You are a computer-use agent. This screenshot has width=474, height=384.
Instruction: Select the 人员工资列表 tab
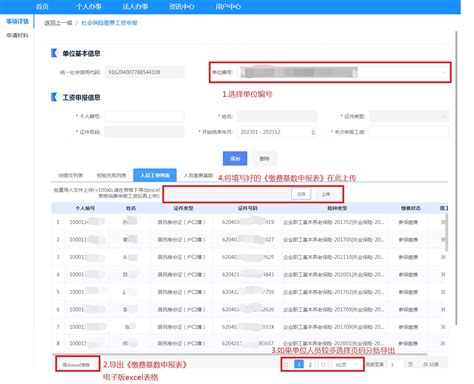pyautogui.click(x=155, y=175)
